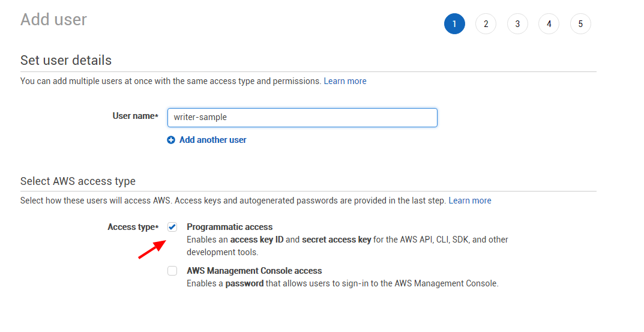Click the AWS Management Console access label
The height and width of the screenshot is (332, 644).
click(254, 271)
